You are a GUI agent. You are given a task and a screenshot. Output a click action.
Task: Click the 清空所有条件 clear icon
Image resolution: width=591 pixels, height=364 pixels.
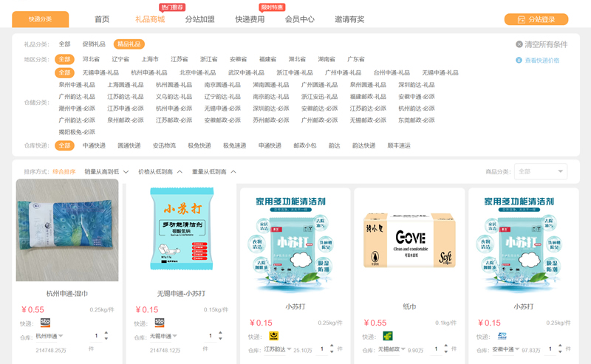pos(519,44)
